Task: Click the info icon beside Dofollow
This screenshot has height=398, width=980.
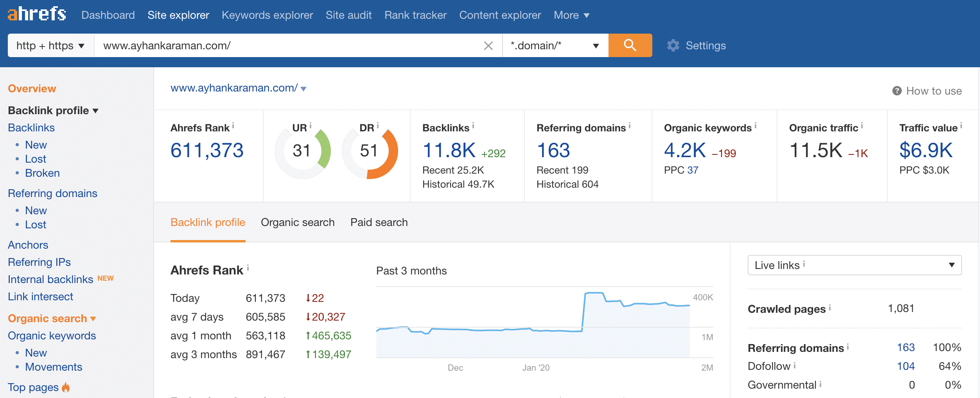Action: coord(795,365)
